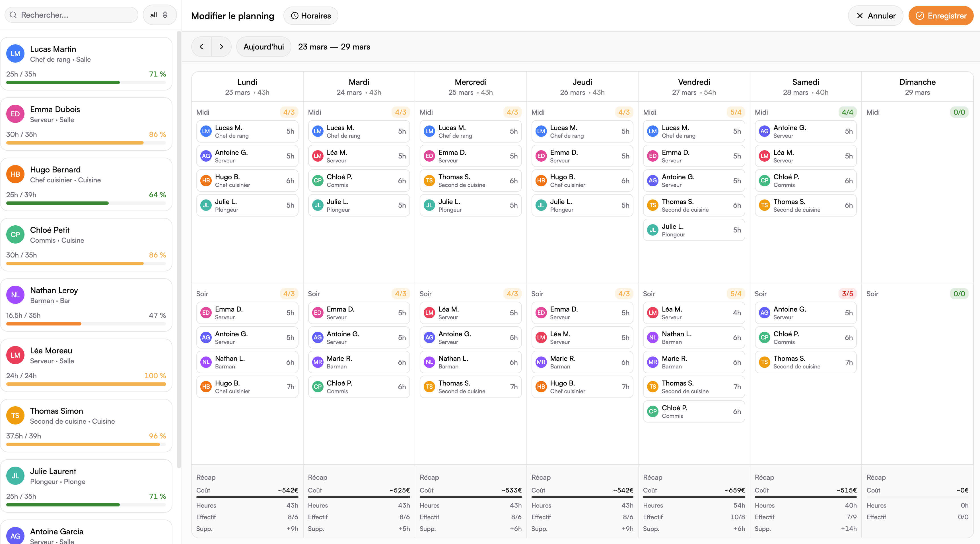980x544 pixels.
Task: Go to next week arrow
Action: tap(221, 47)
